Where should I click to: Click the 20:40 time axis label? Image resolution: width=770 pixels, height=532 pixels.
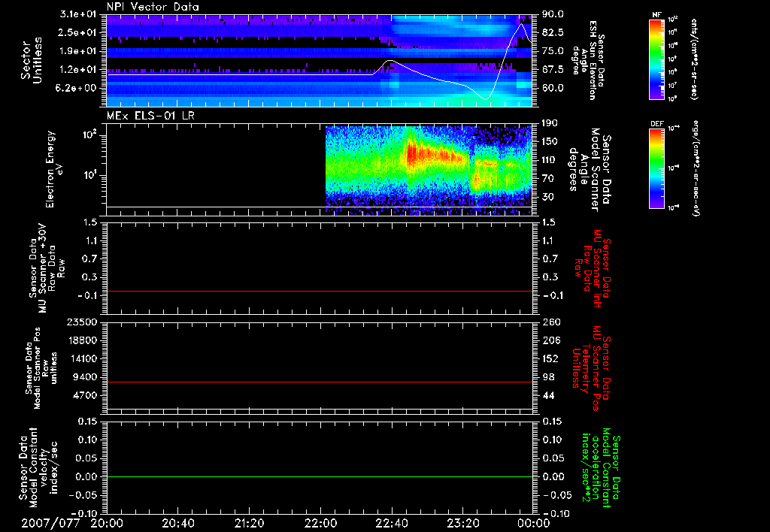pos(178,523)
